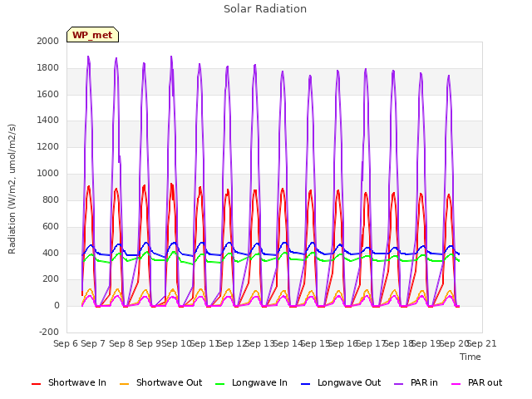
Task: Click the blue Longwave Out legend swatch
Action: [x=305, y=384]
